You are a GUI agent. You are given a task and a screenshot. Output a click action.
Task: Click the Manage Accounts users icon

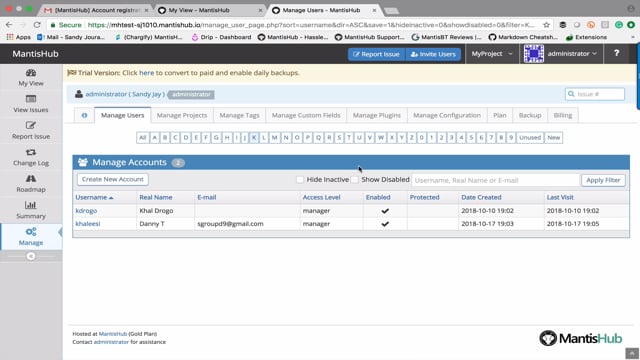(x=83, y=162)
